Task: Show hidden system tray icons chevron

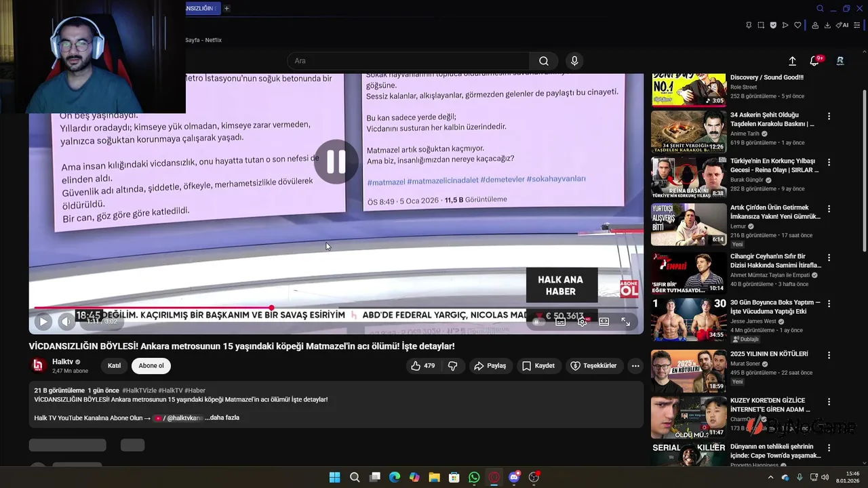Action: click(x=770, y=477)
